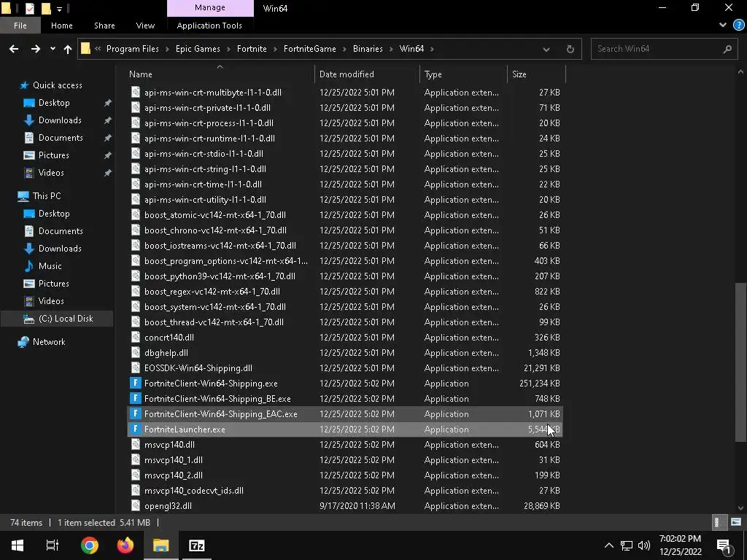Image resolution: width=747 pixels, height=560 pixels.
Task: Open the Customize Quick Access Toolbar dropdown
Action: pos(59,9)
